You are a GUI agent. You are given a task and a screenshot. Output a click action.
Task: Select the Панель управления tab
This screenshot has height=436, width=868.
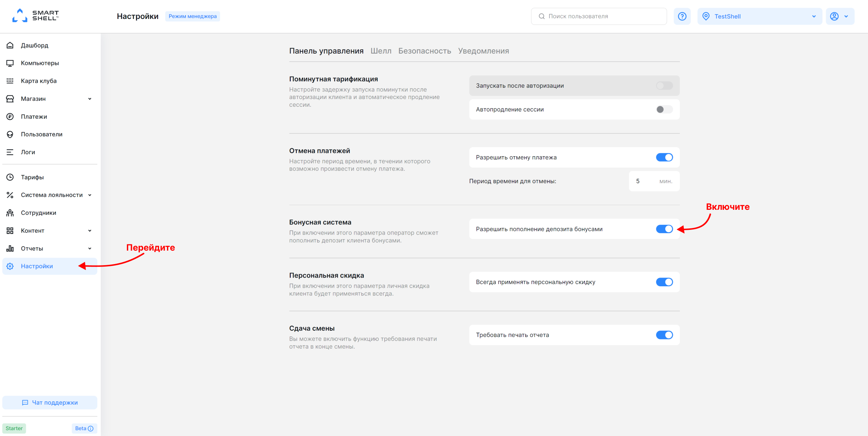[326, 51]
